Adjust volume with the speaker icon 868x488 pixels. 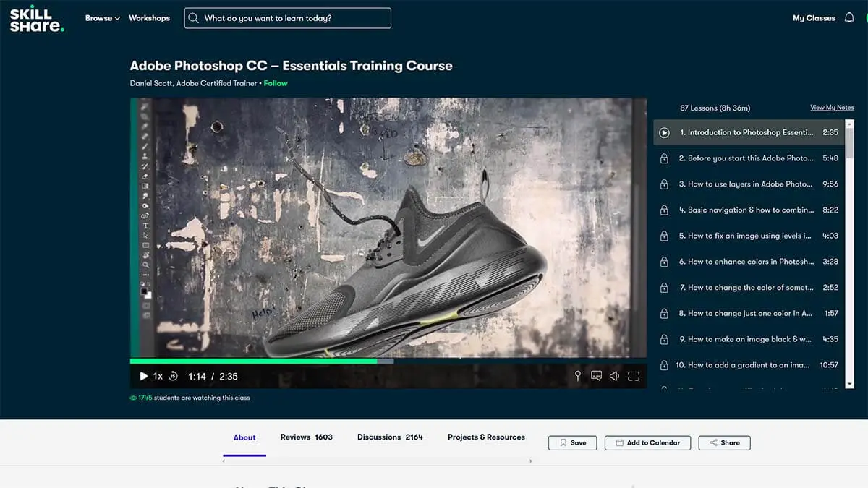pyautogui.click(x=614, y=376)
